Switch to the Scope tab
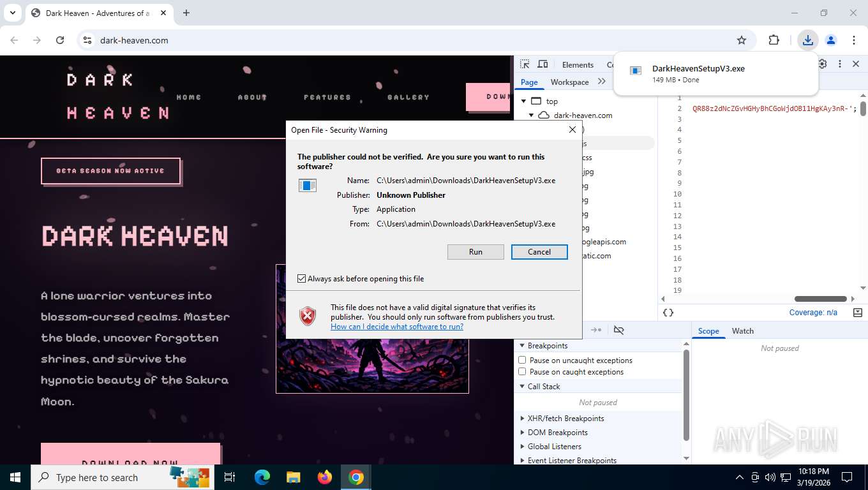868x490 pixels. coord(708,331)
